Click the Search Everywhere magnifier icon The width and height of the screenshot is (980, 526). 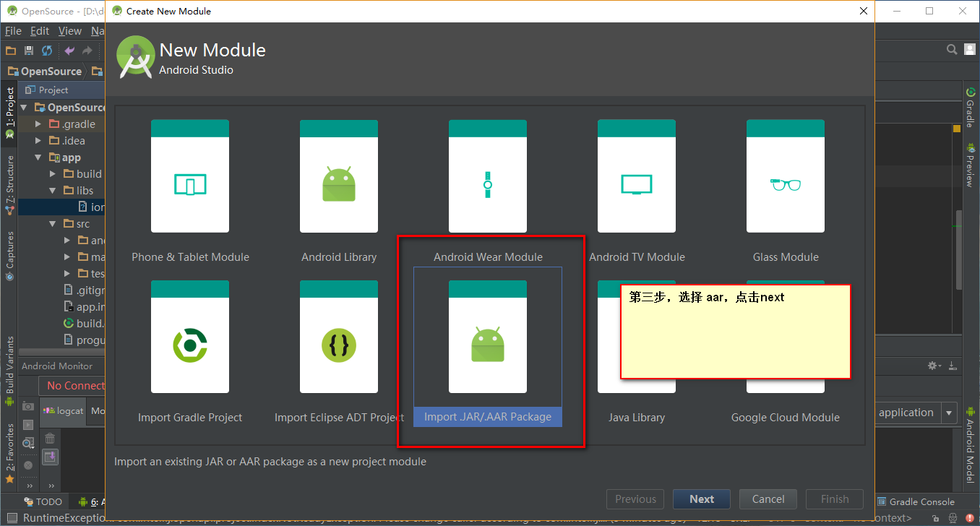(x=953, y=49)
